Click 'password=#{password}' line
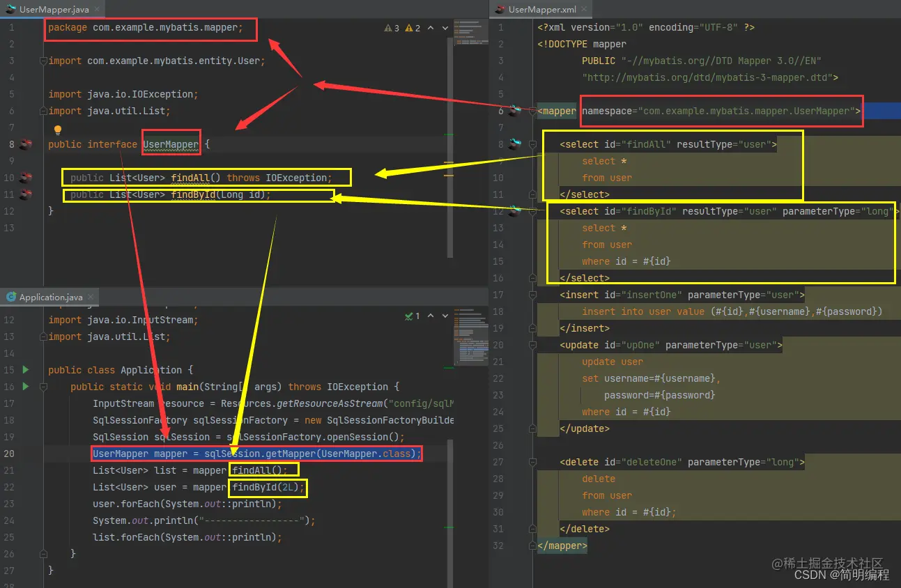901x588 pixels. pos(660,395)
